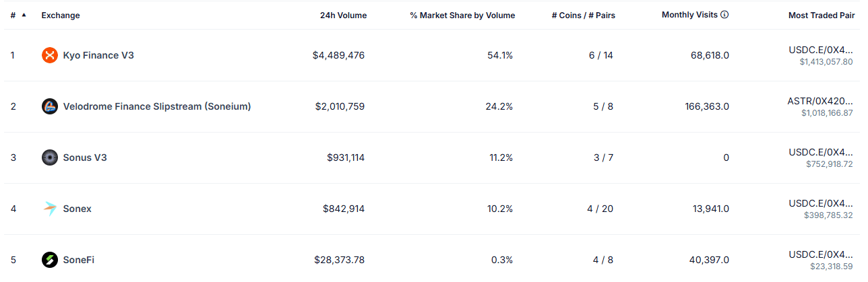Click the Velodrome Finance Slipstream logo icon
This screenshot has width=868, height=282.
[x=49, y=106]
